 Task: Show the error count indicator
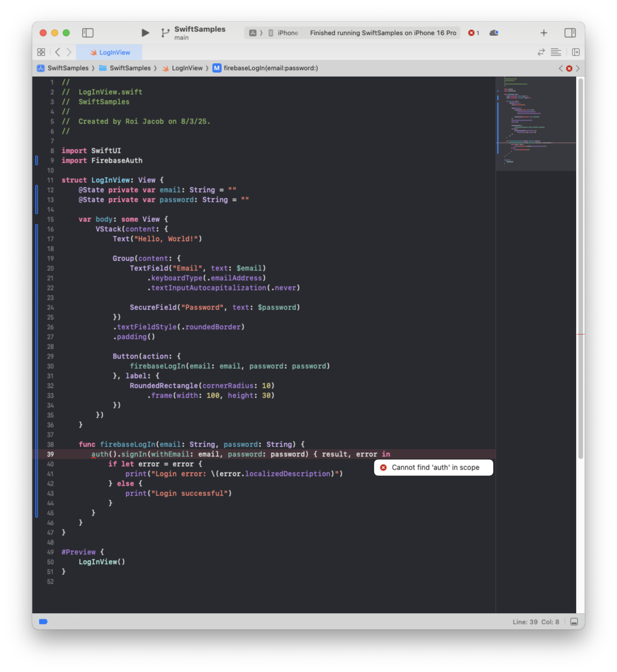pyautogui.click(x=474, y=33)
